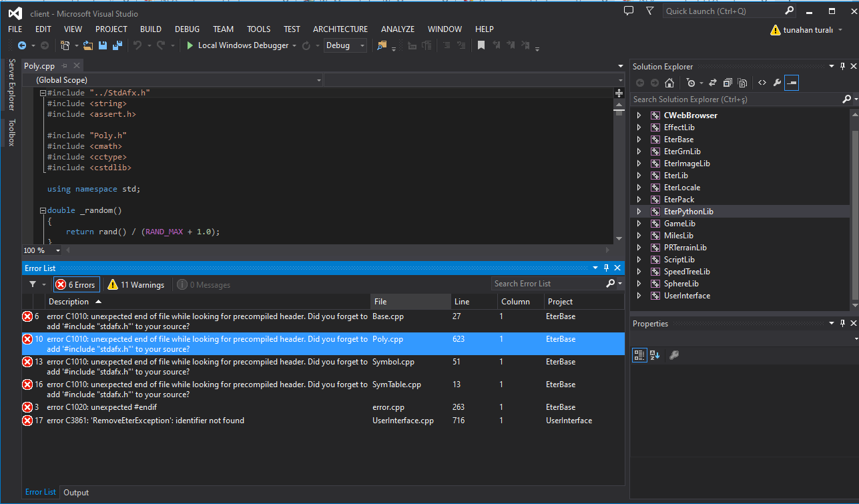The image size is (859, 504).
Task: Start debugging with the green play icon
Action: [190, 45]
